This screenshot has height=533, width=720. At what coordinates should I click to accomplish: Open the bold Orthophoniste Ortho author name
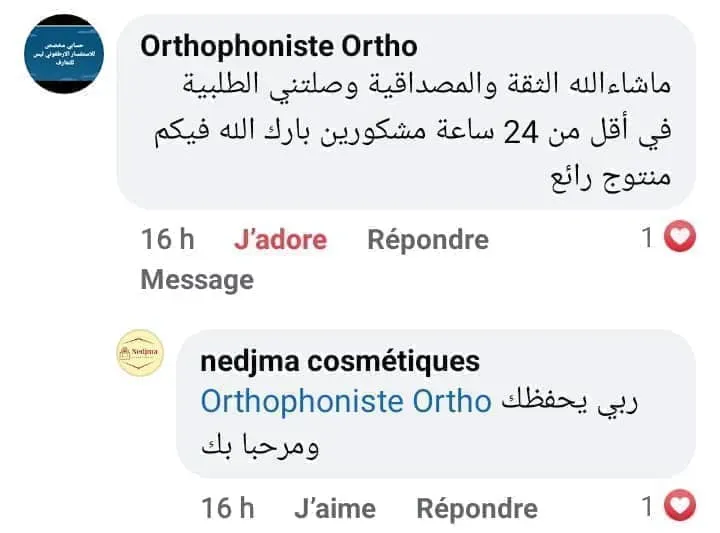tap(279, 46)
